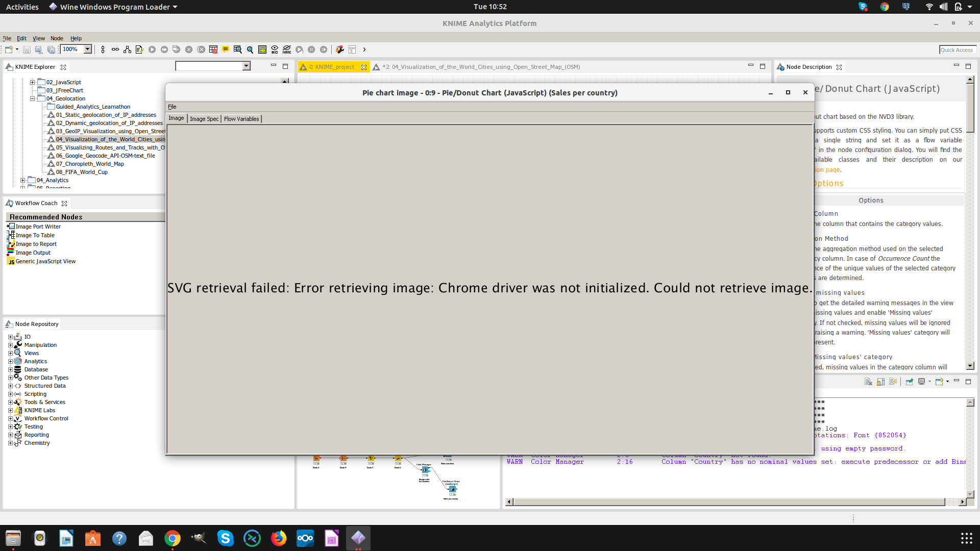
Task: Open the Open Console dropdown arrow
Action: 947,382
